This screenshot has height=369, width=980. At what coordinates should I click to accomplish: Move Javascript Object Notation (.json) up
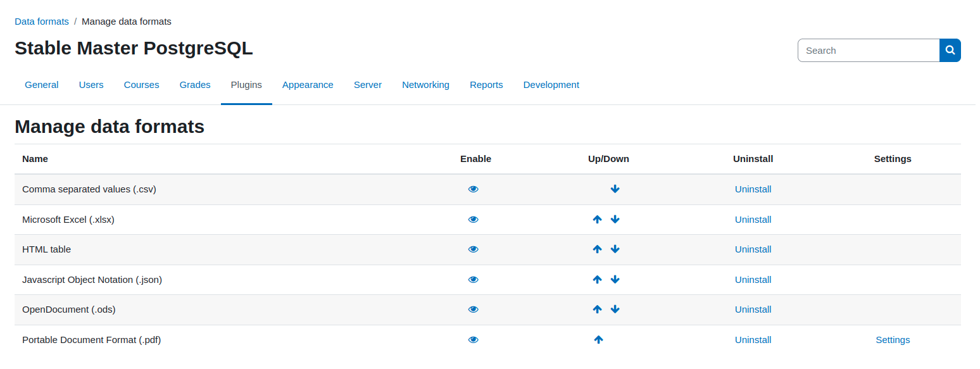[597, 280]
